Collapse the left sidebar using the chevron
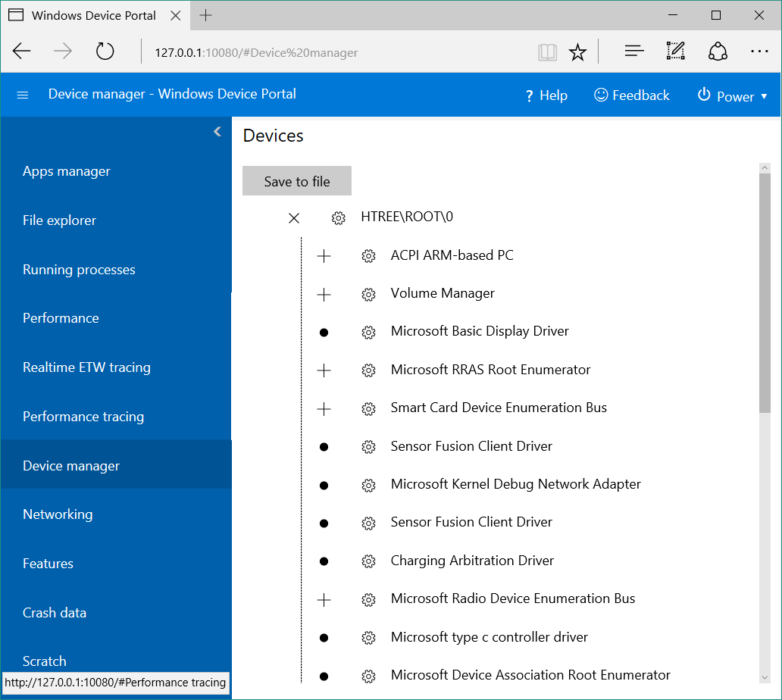The height and width of the screenshot is (700, 782). (217, 130)
